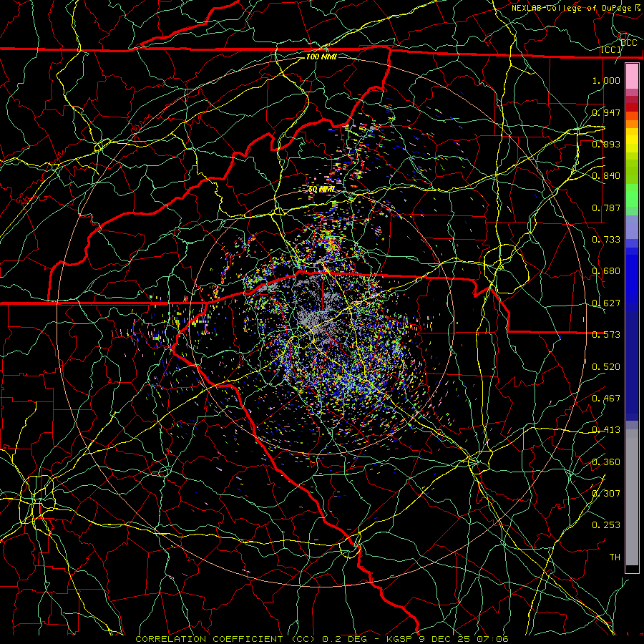Screen dimensions: 644x644
Task: Click the 100 NMI range ring label
Action: (321, 57)
